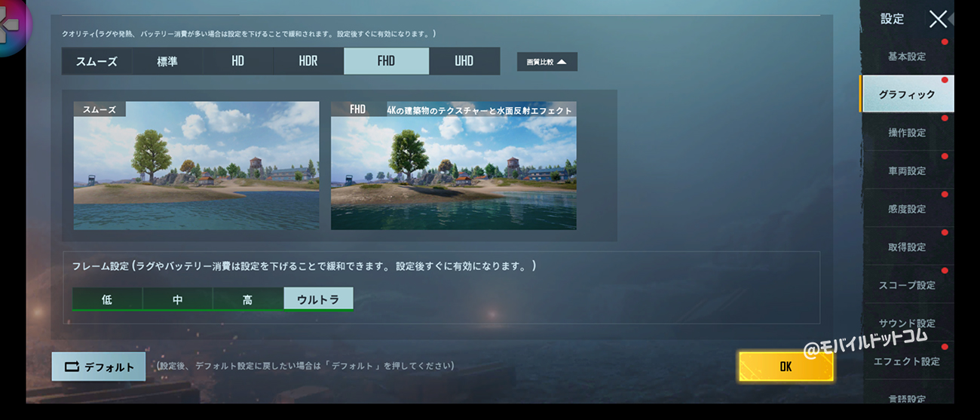The height and width of the screenshot is (420, 980).
Task: Set frame rate to 低
Action: [x=107, y=299]
